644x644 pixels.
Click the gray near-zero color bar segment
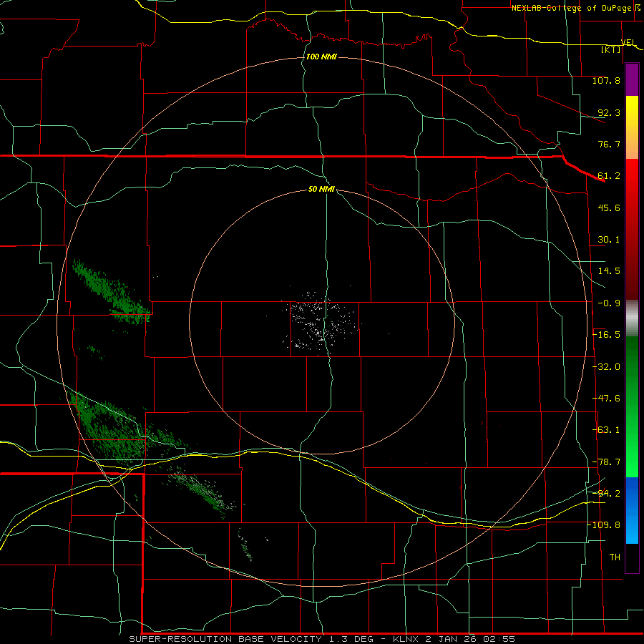click(x=632, y=318)
